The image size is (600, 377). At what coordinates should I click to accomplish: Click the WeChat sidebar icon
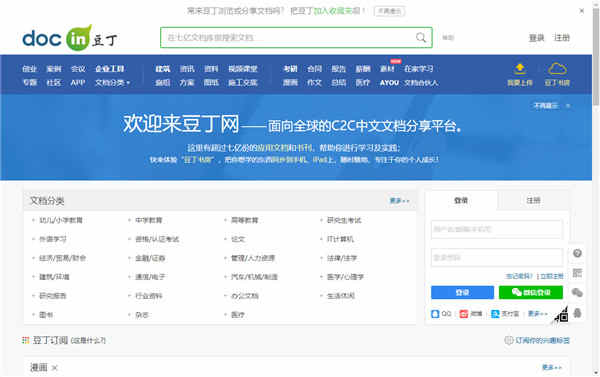tap(577, 293)
